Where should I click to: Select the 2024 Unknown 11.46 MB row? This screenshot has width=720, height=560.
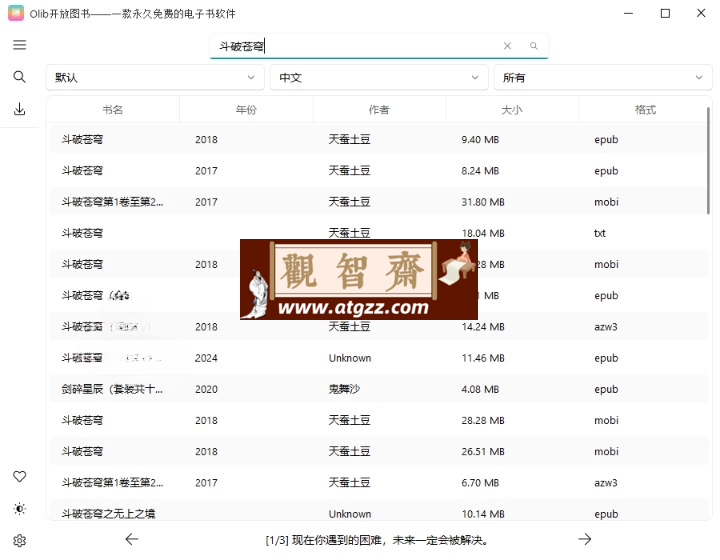coord(377,358)
